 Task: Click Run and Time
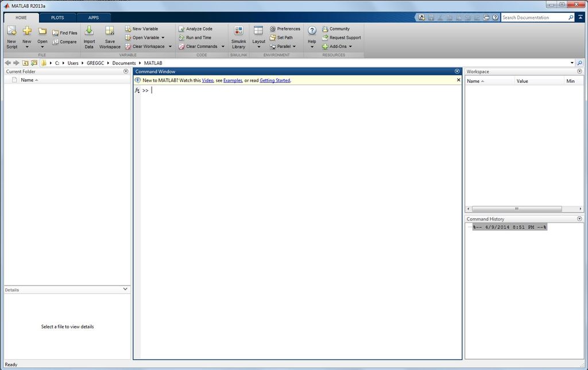pyautogui.click(x=195, y=37)
